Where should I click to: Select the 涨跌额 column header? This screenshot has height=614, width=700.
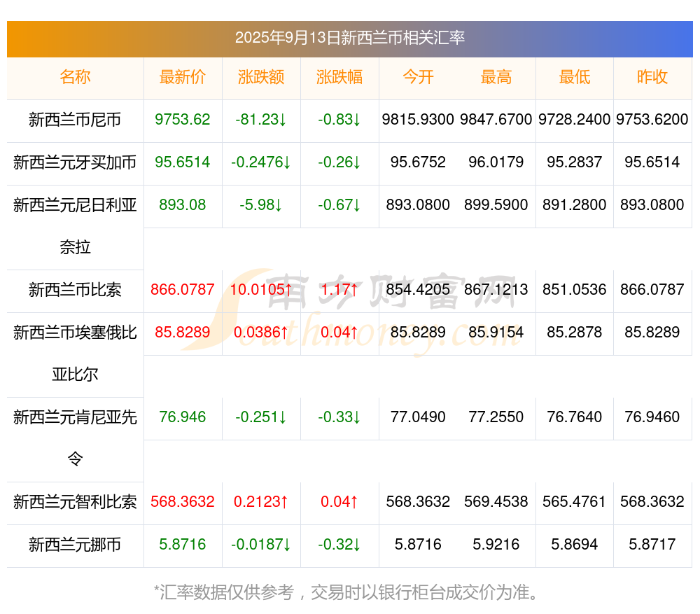(x=261, y=77)
